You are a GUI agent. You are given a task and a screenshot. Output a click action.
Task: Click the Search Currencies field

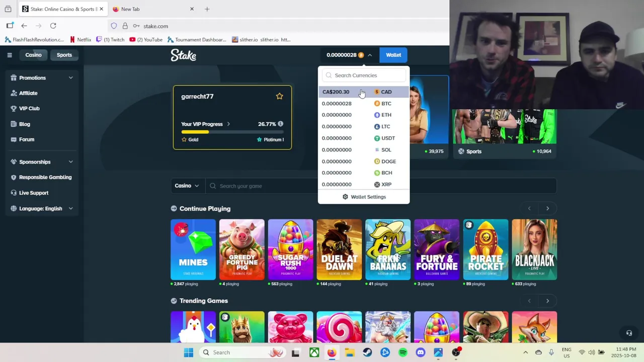click(x=364, y=75)
